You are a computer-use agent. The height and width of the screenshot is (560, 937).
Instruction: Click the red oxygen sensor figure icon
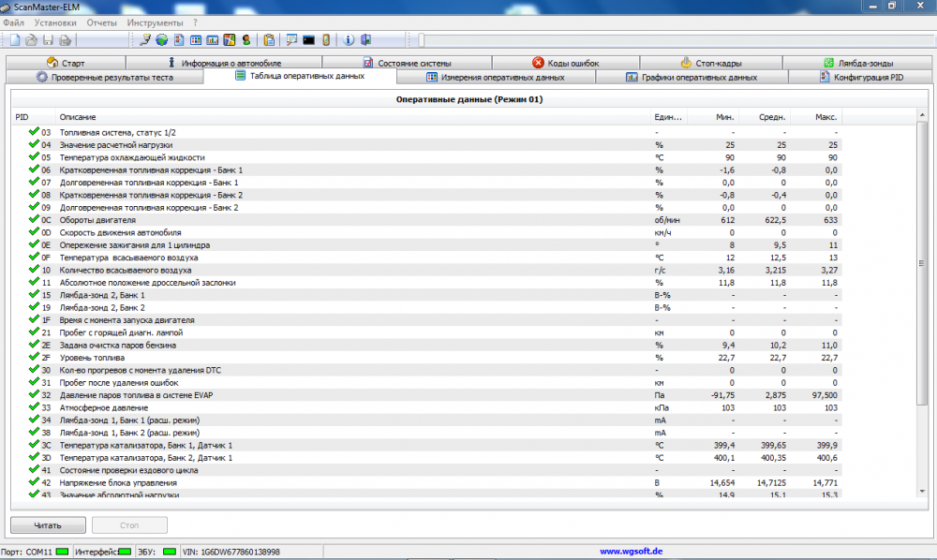pyautogui.click(x=246, y=39)
